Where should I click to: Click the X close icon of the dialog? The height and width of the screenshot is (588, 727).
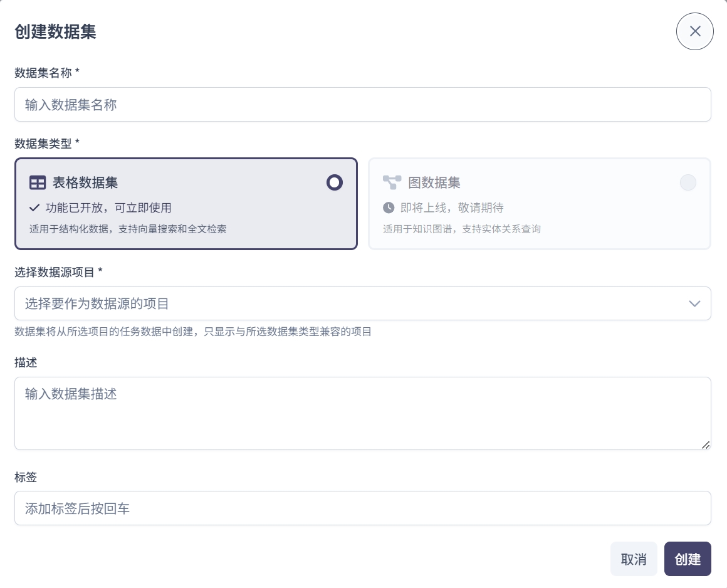click(694, 31)
